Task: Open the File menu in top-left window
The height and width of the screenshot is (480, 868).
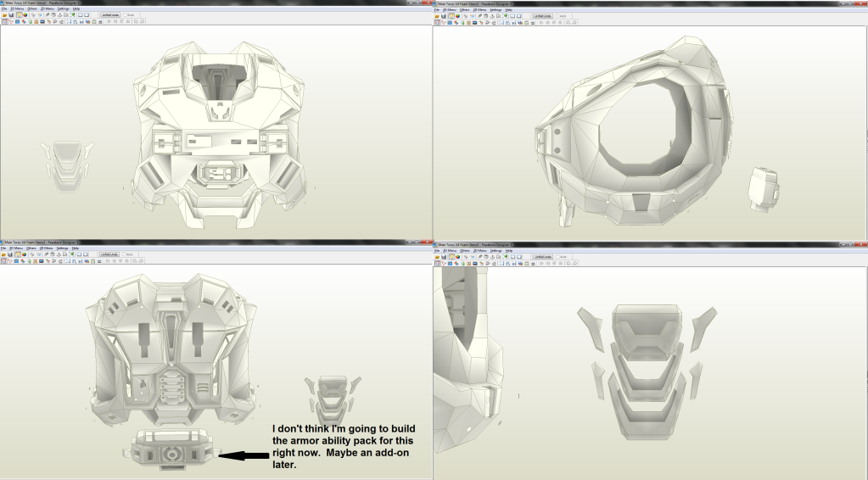Action: pyautogui.click(x=4, y=9)
